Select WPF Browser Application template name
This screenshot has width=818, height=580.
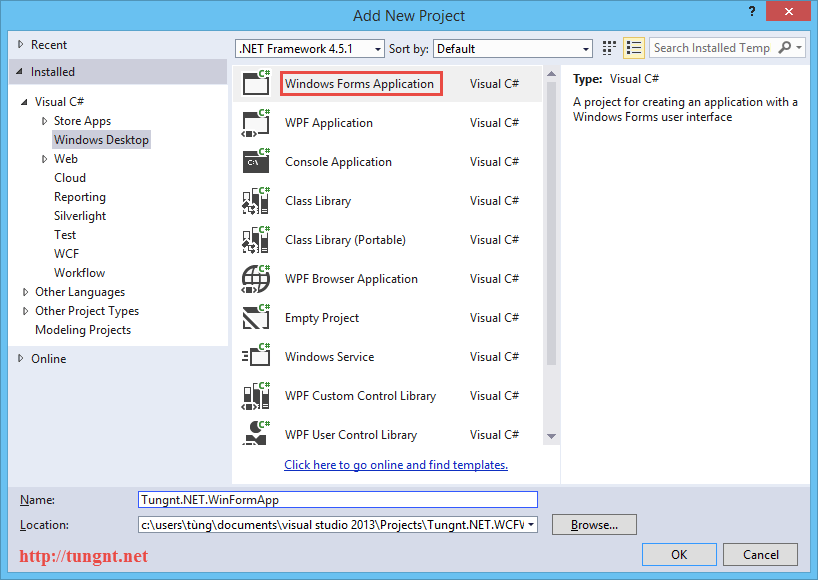pos(351,279)
